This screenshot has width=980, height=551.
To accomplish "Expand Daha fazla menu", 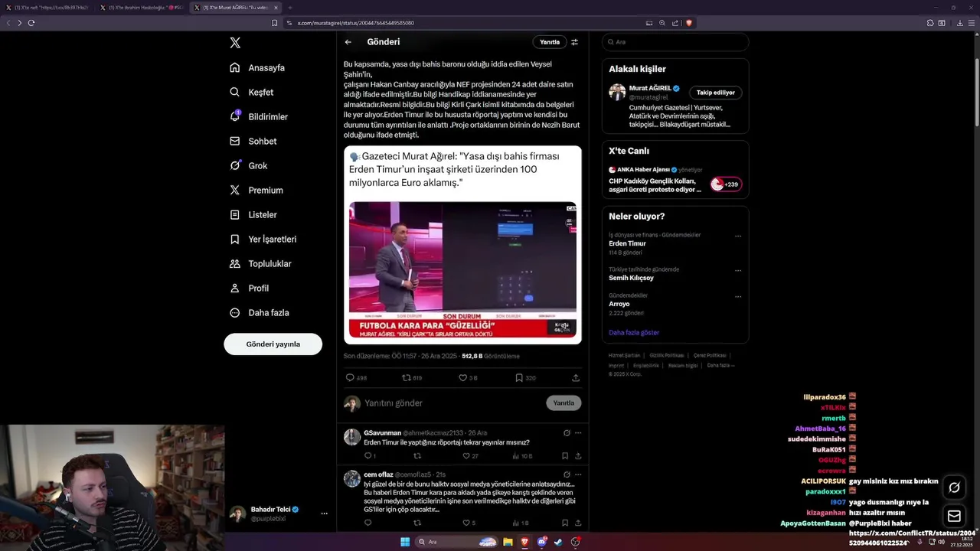I will pyautogui.click(x=259, y=312).
